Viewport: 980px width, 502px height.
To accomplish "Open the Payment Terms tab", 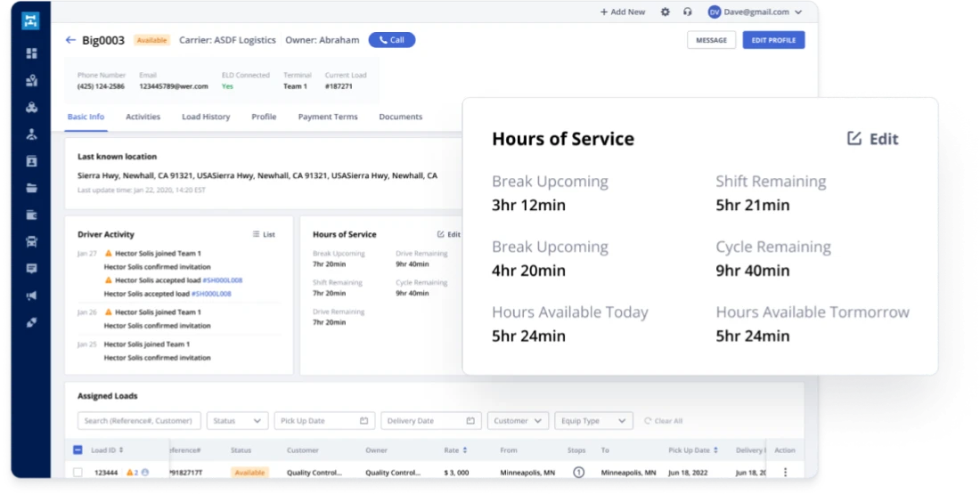I will click(x=328, y=117).
